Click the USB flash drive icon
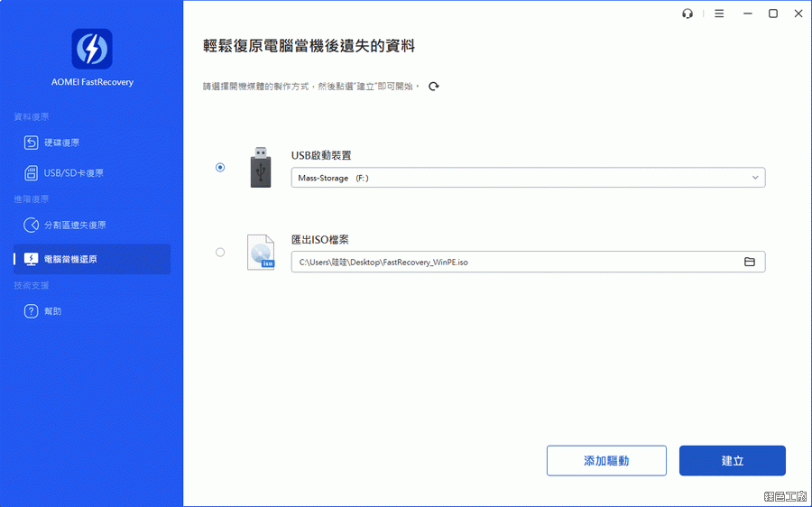The image size is (812, 507). click(261, 166)
